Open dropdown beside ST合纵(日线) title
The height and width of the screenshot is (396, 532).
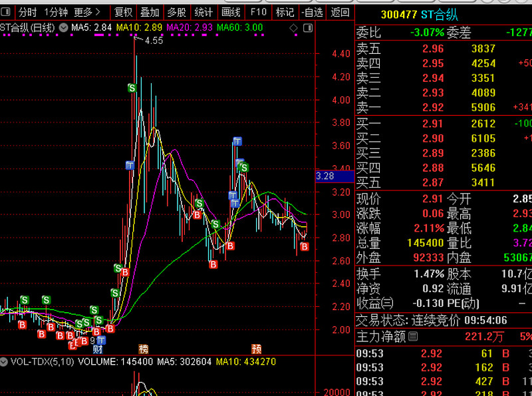(63, 27)
